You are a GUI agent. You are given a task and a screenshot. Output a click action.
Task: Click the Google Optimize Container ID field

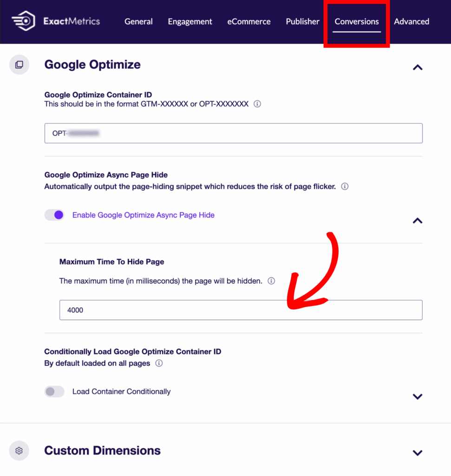point(234,133)
